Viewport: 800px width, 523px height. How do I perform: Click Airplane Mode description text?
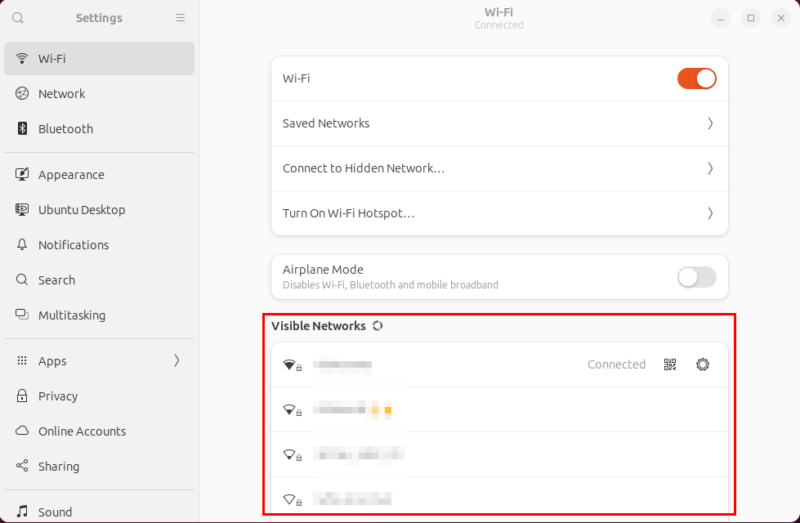(390, 285)
